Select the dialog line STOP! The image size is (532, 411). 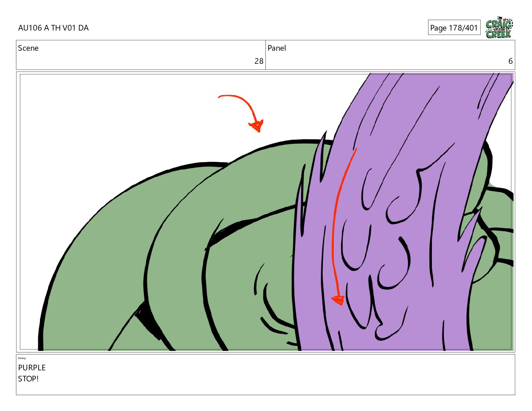(x=29, y=379)
